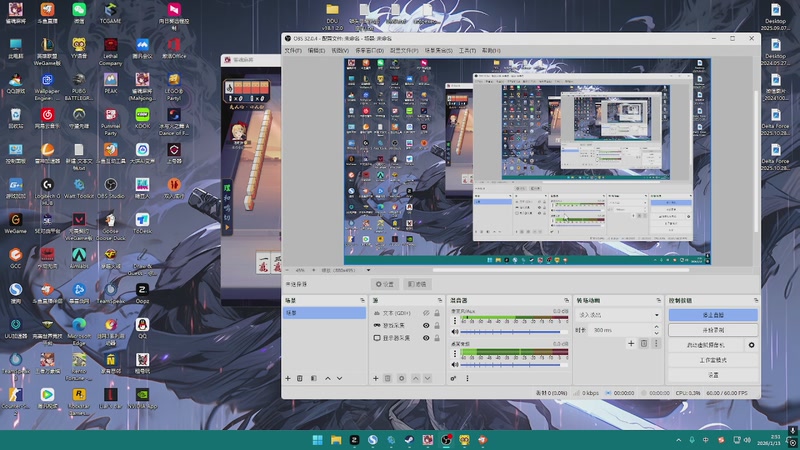The image size is (800, 450).
Task: Open audio mixer advanced settings icon
Action: [x=455, y=378]
